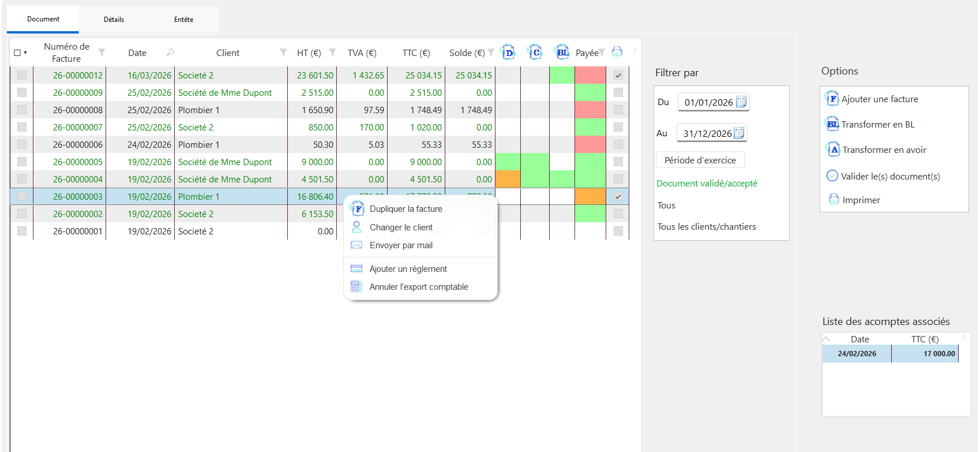Image resolution: width=980 pixels, height=452 pixels.
Task: Click the Période d'exercice button
Action: (700, 160)
